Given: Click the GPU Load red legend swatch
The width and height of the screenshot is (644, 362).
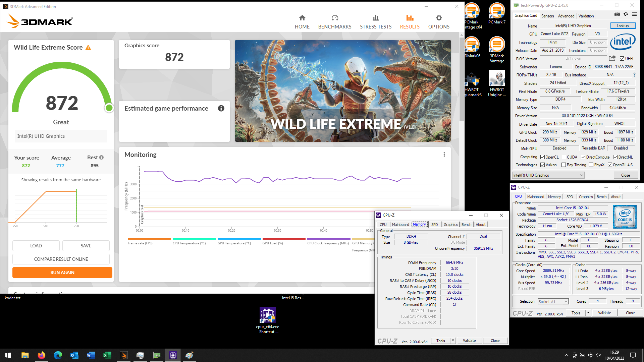Looking at the screenshot, I should coord(284,239).
